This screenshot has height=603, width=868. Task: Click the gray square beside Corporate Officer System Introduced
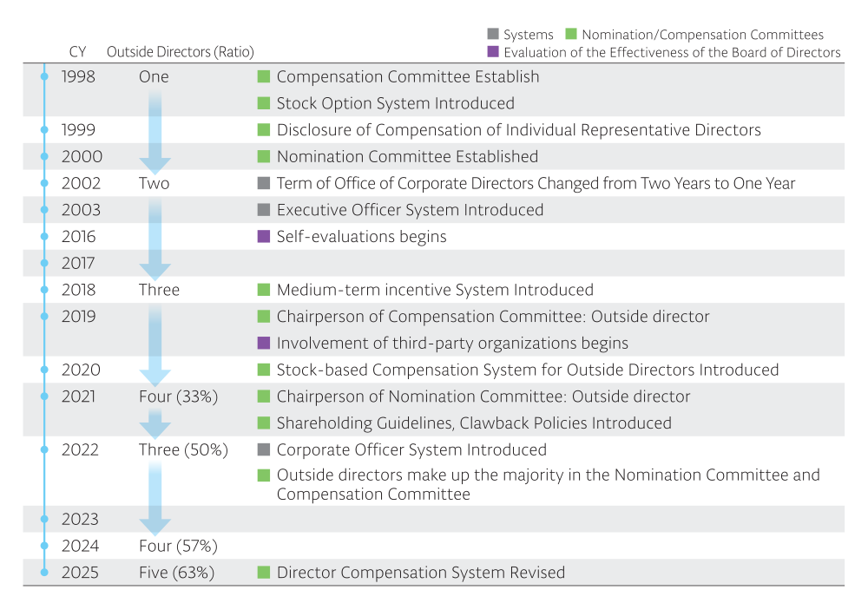point(264,449)
